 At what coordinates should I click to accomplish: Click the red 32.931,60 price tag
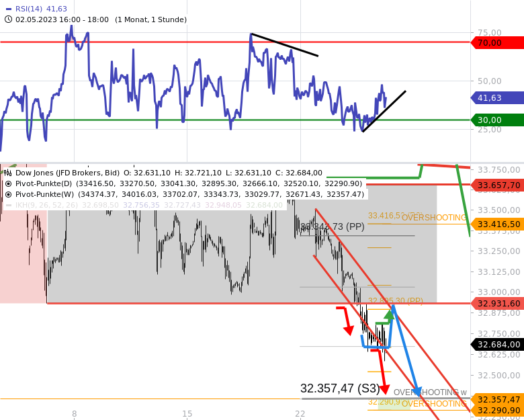[x=497, y=303]
